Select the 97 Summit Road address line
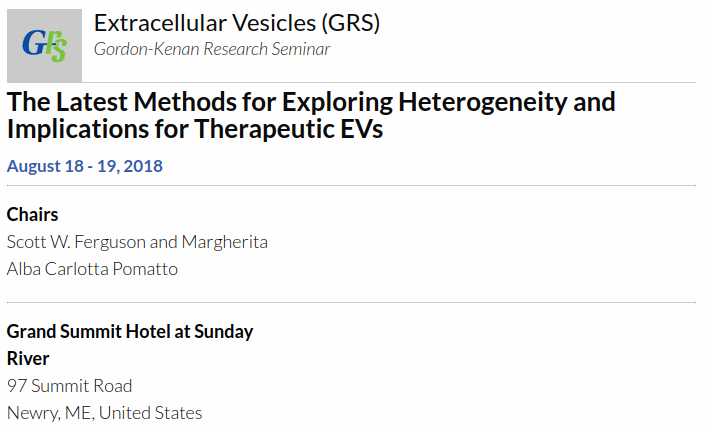This screenshot has width=705, height=429. point(69,386)
